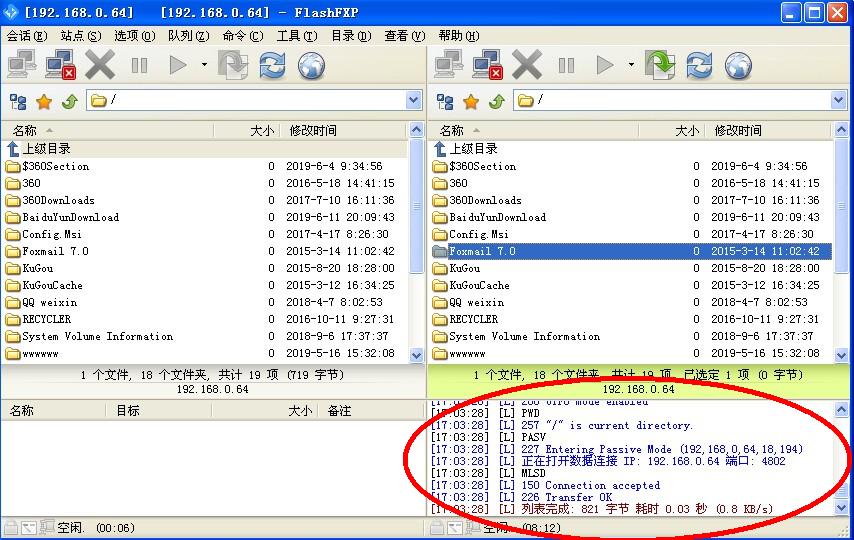
Task: Open the dropdown arrow beside left Transfer button
Action: tap(204, 66)
